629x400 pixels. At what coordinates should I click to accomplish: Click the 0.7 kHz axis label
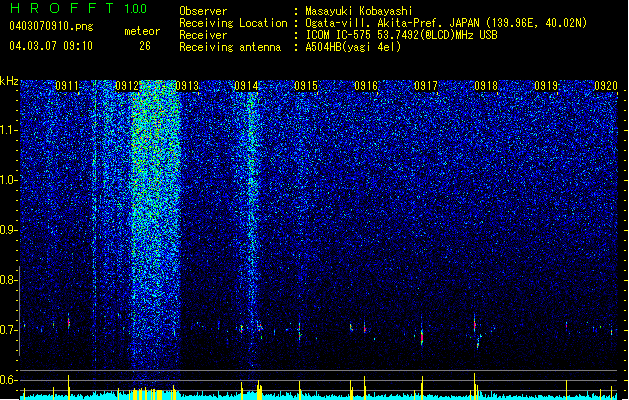tap(8, 330)
